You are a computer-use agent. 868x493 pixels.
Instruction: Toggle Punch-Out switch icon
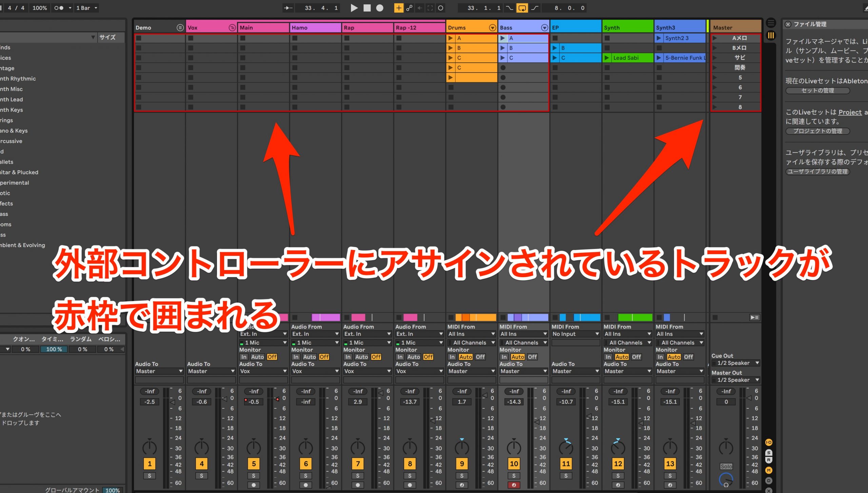(x=535, y=8)
